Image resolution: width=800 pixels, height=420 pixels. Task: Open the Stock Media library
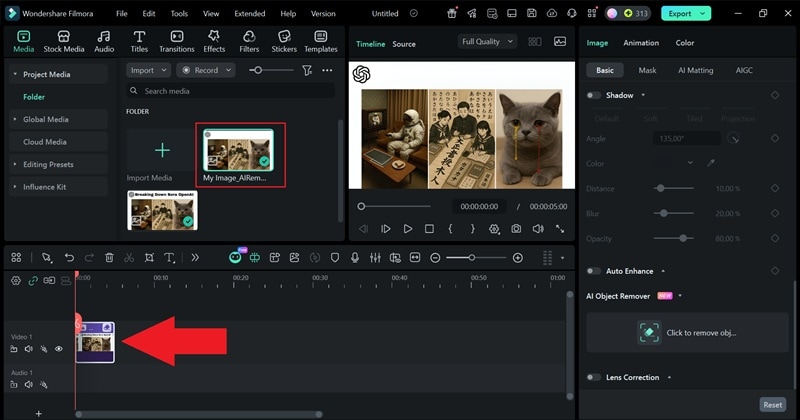(64, 41)
